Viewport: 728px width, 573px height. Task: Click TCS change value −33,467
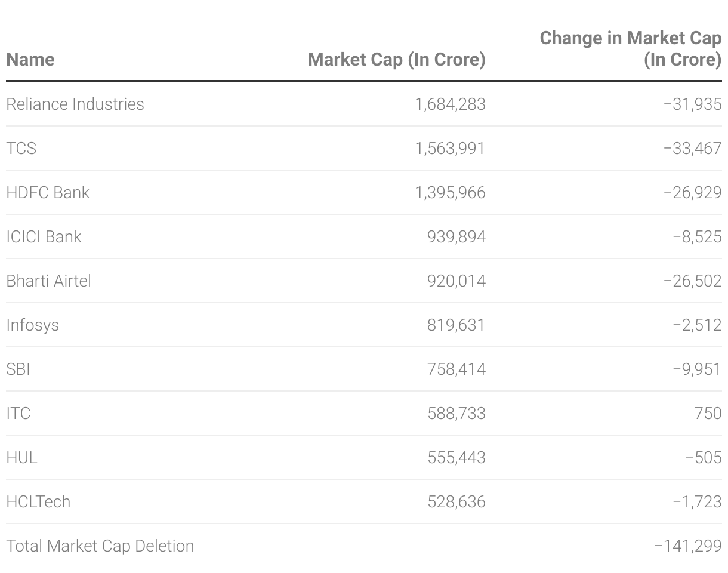pos(692,149)
